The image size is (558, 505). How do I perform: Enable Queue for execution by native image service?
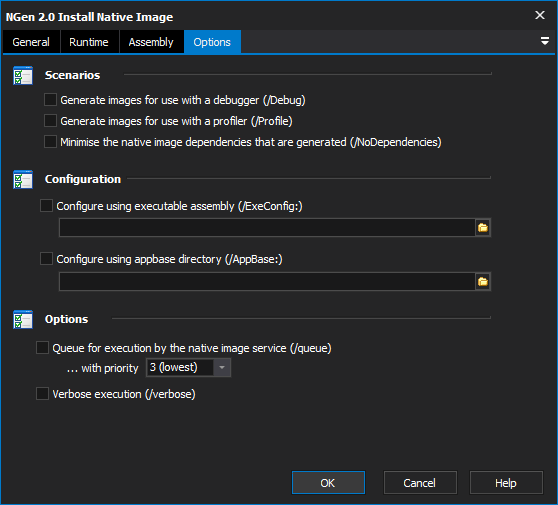tap(42, 348)
